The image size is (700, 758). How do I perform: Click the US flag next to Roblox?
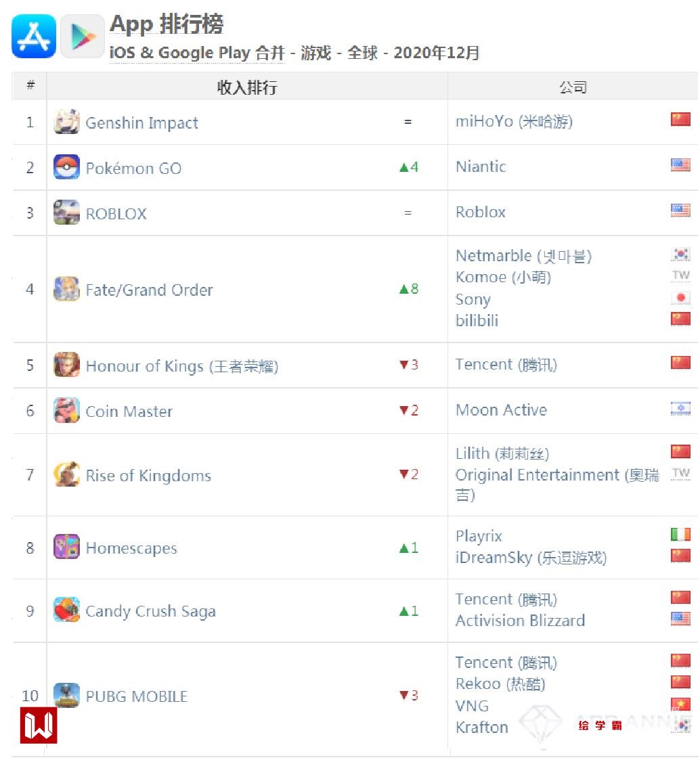680,210
